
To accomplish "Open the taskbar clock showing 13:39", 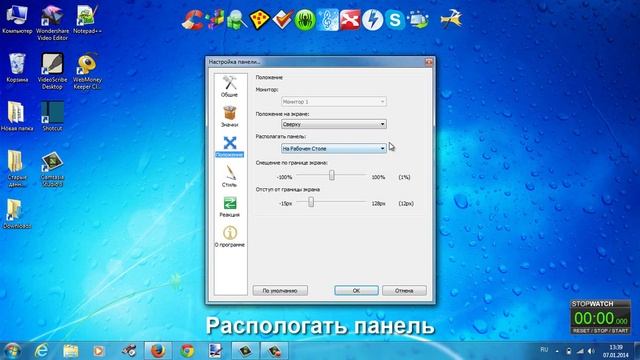I will [x=616, y=351].
